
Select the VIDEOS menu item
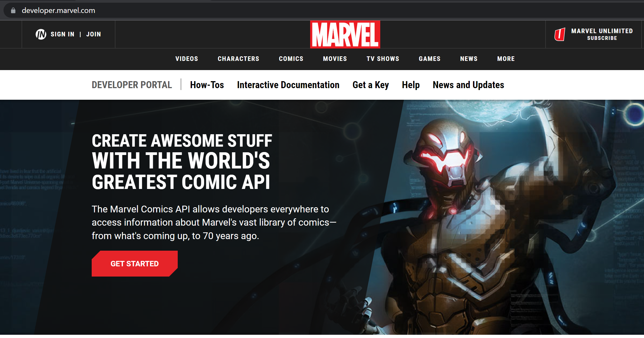point(187,59)
